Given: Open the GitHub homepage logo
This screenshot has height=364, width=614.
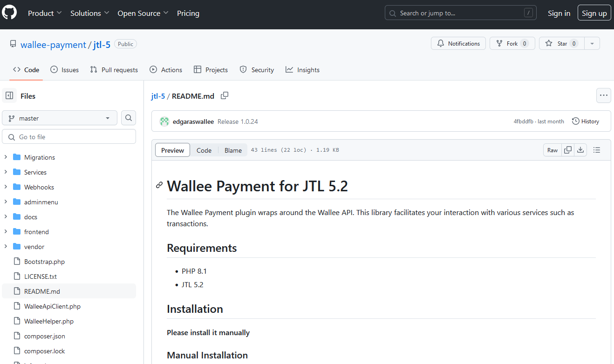Looking at the screenshot, I should (9, 13).
